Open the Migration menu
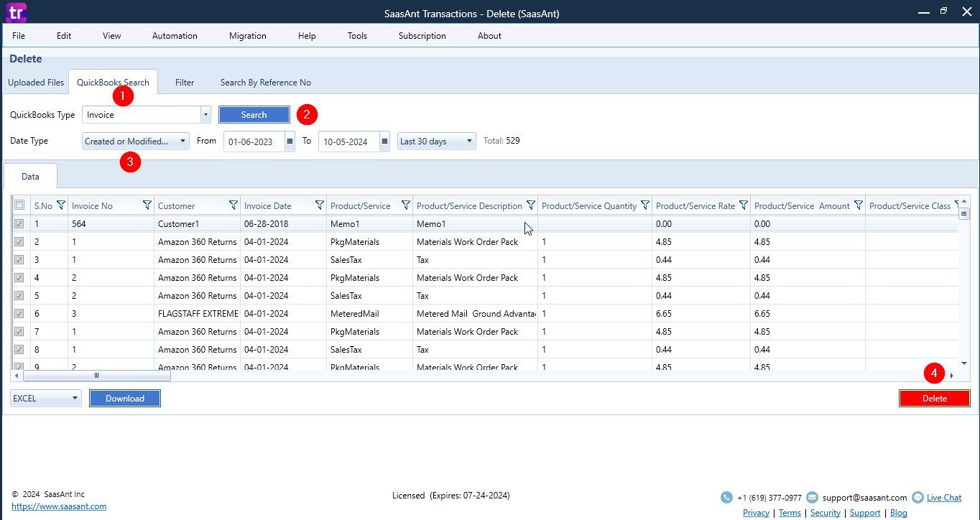980x520 pixels. tap(247, 35)
